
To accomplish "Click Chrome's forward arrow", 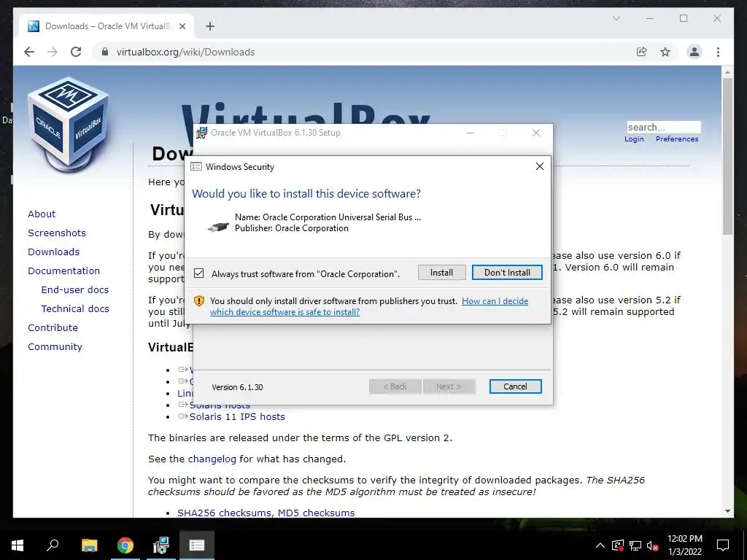I will [x=53, y=52].
